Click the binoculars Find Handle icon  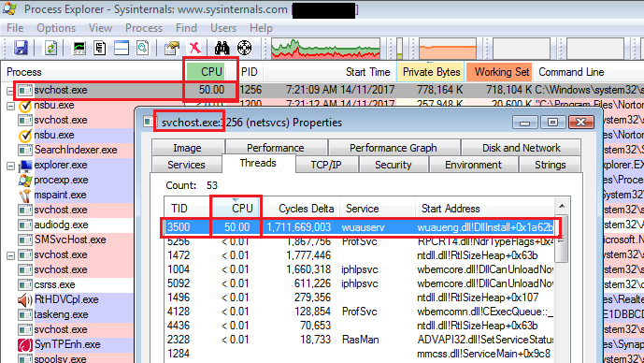[x=222, y=48]
